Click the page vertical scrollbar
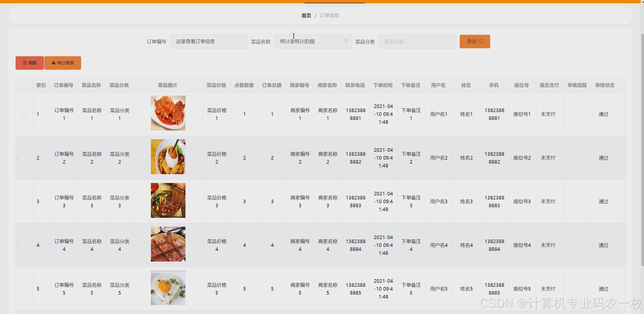 [x=642, y=149]
